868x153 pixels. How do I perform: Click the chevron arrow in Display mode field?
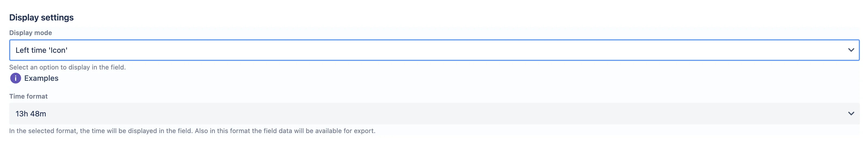pos(851,50)
